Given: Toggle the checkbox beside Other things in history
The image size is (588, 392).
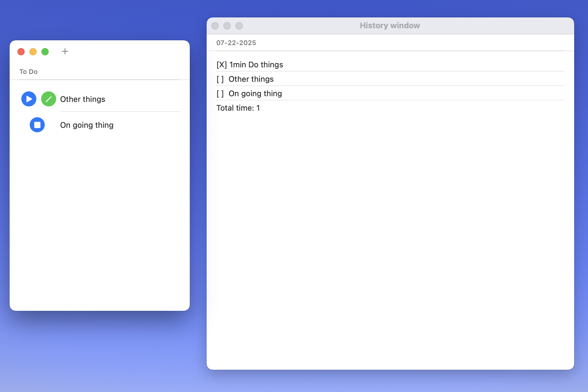Looking at the screenshot, I should pos(220,79).
